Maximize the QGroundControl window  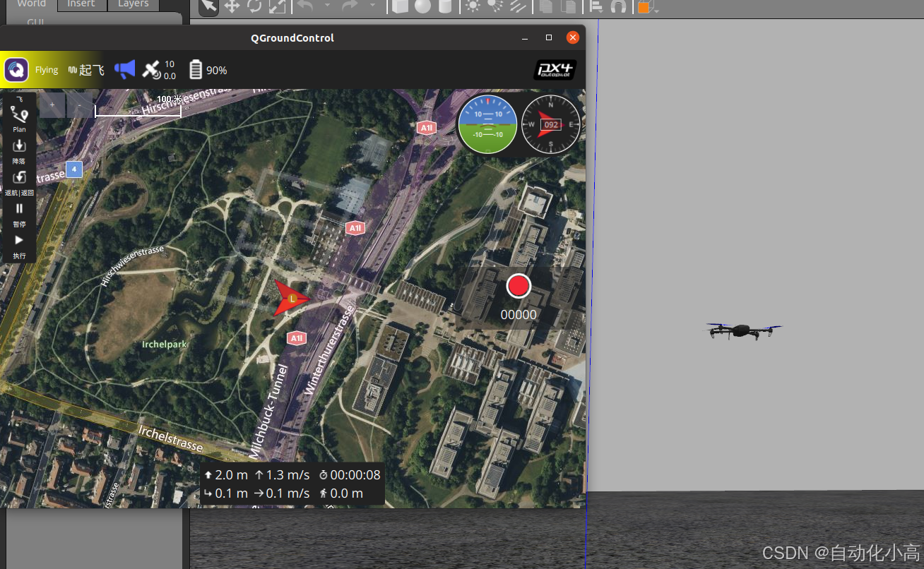coord(549,37)
